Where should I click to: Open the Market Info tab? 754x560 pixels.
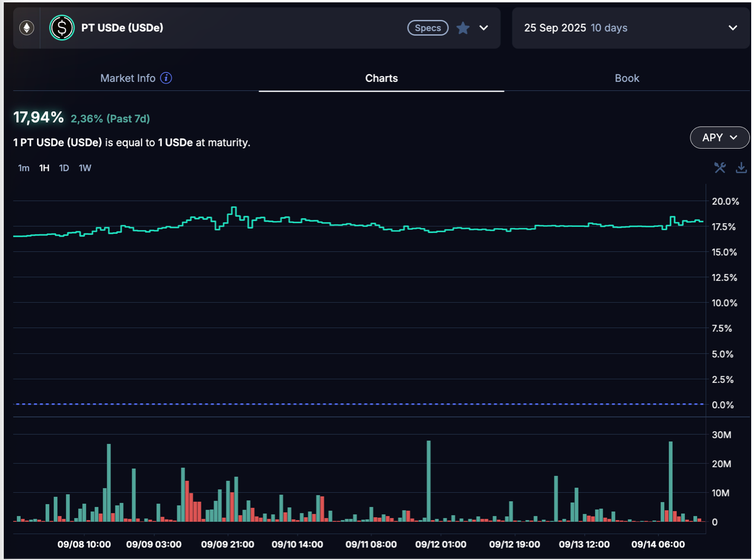(128, 78)
